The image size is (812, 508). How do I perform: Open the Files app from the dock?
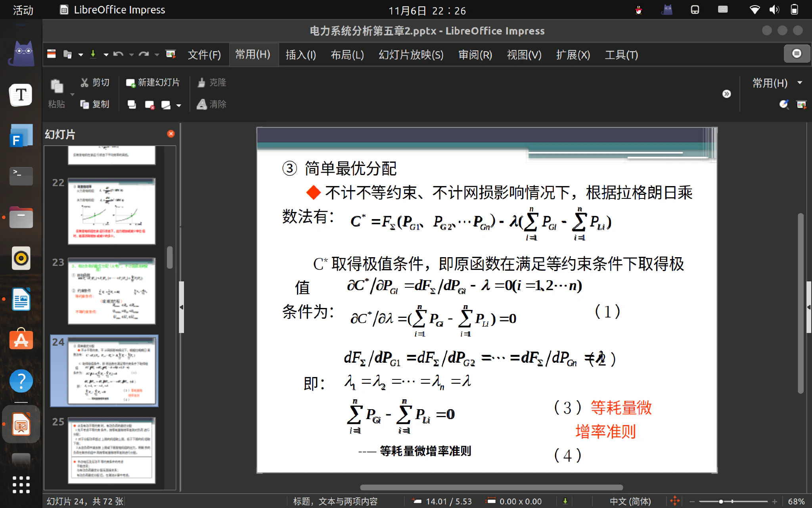[21, 217]
